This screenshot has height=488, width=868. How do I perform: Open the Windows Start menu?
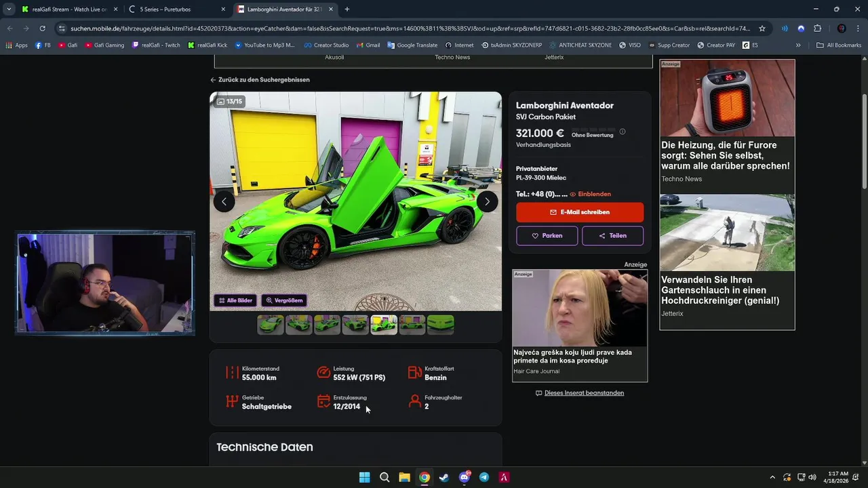click(x=365, y=477)
